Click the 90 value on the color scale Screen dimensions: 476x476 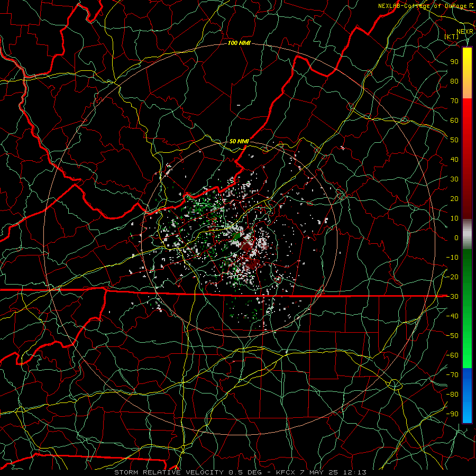(x=454, y=62)
